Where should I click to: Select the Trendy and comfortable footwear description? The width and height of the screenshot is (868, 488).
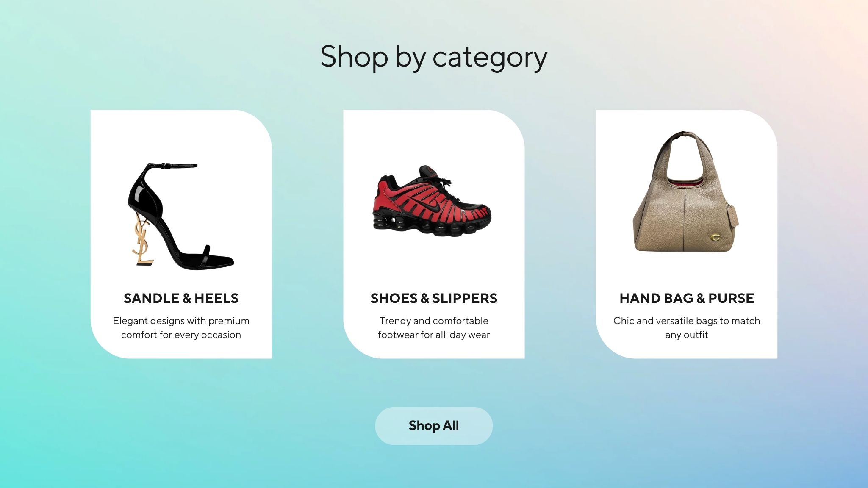pos(434,327)
